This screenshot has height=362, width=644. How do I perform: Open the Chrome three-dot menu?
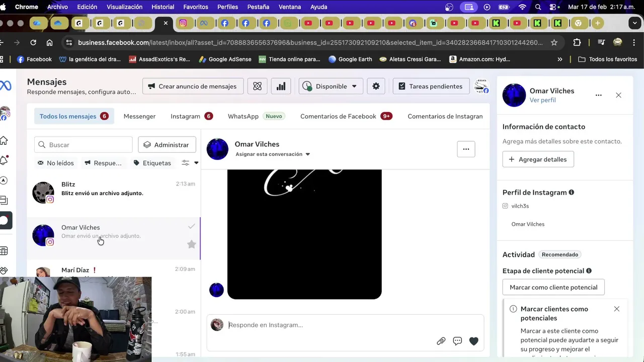point(633,42)
